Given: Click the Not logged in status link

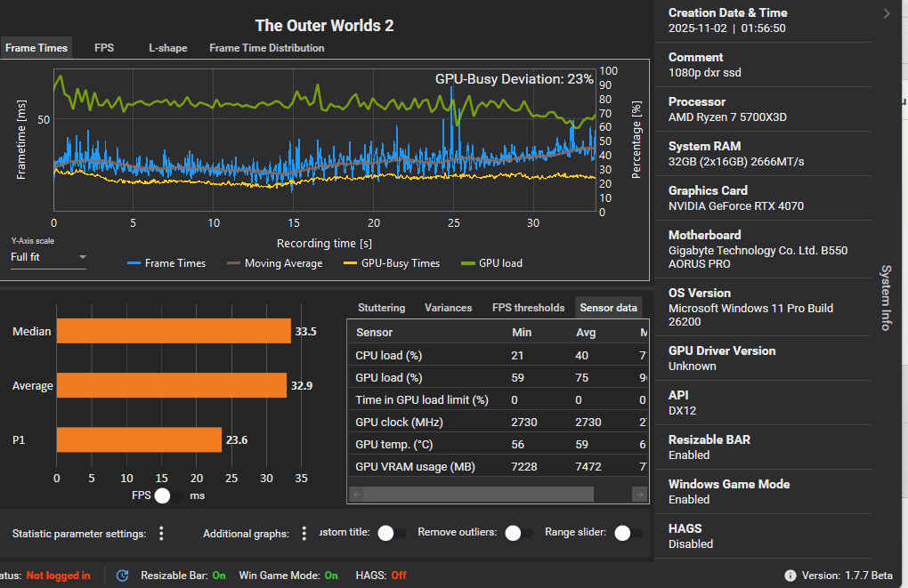Looking at the screenshot, I should 58,576.
